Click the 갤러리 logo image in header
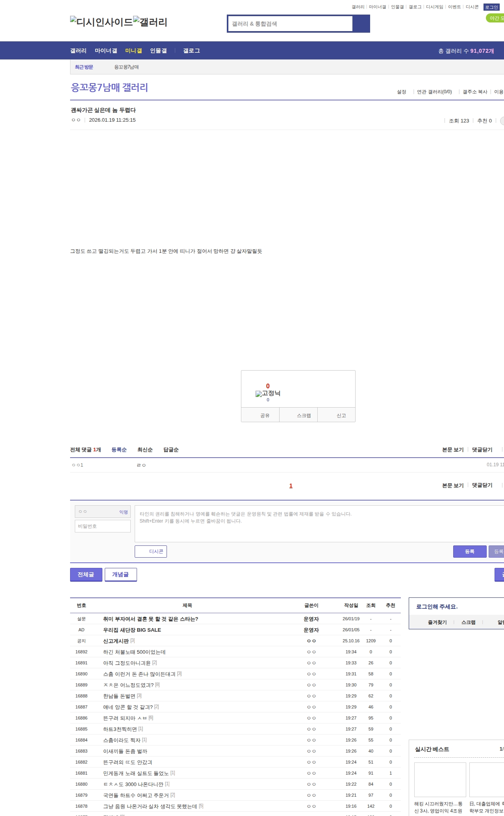This screenshot has height=816, width=504. point(150,22)
